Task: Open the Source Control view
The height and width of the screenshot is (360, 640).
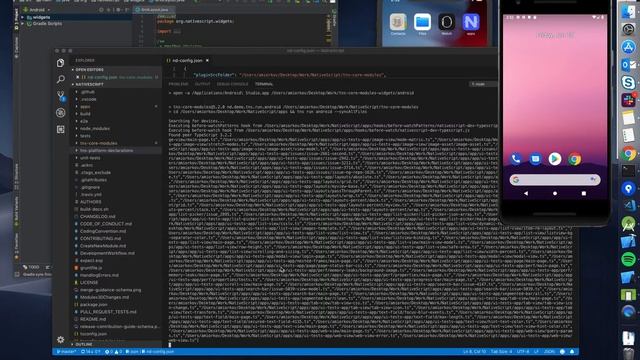Action: (x=60, y=96)
